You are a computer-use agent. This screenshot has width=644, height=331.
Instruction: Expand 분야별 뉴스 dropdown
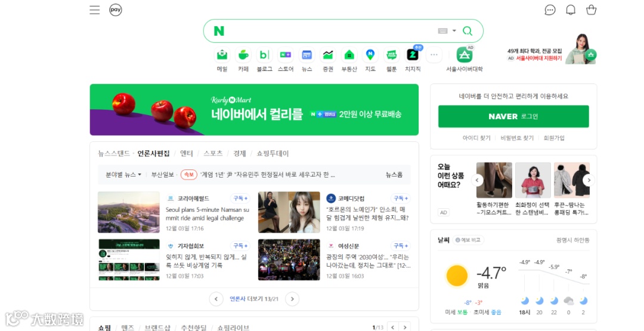(123, 175)
